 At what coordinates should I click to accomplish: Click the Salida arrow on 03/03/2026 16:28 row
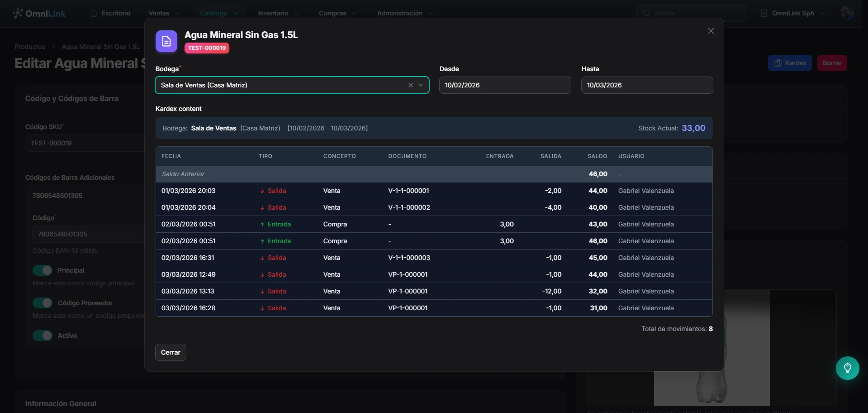pyautogui.click(x=262, y=308)
